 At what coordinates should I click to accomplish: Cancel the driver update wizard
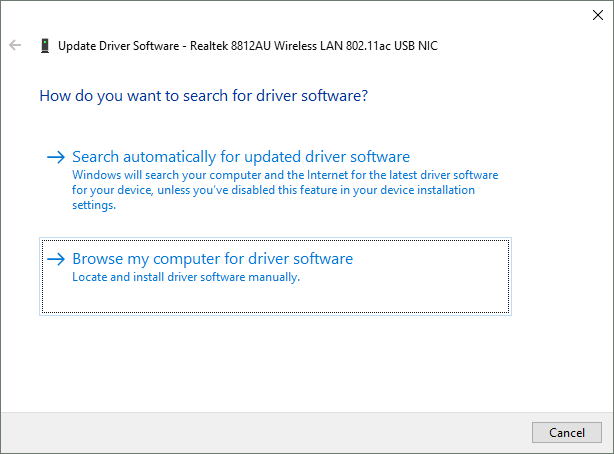coord(567,432)
